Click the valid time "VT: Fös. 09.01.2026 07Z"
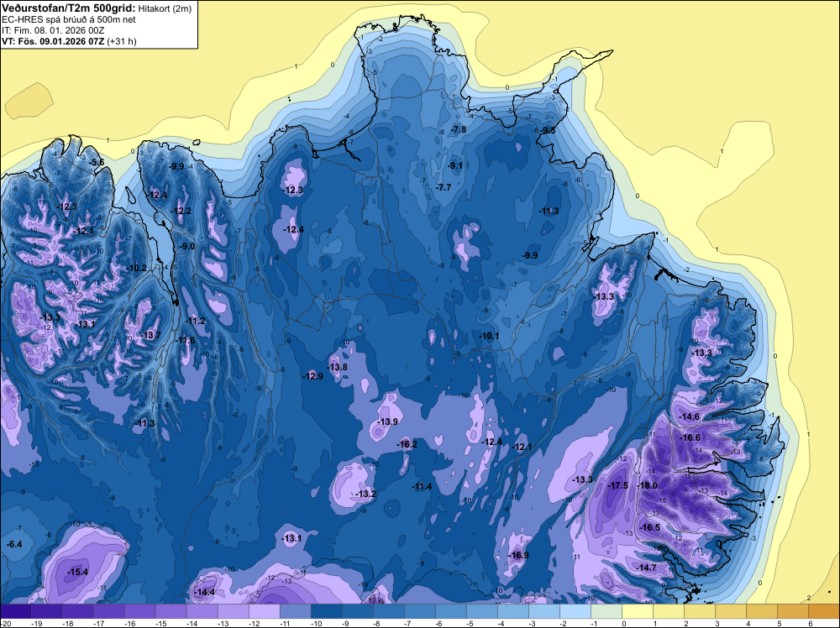840x628 pixels. click(x=53, y=42)
